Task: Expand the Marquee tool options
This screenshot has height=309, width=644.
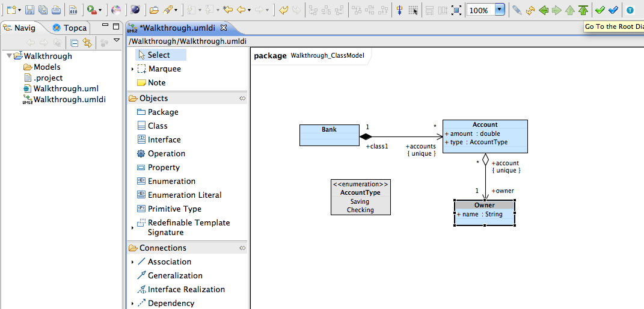Action: [x=132, y=69]
